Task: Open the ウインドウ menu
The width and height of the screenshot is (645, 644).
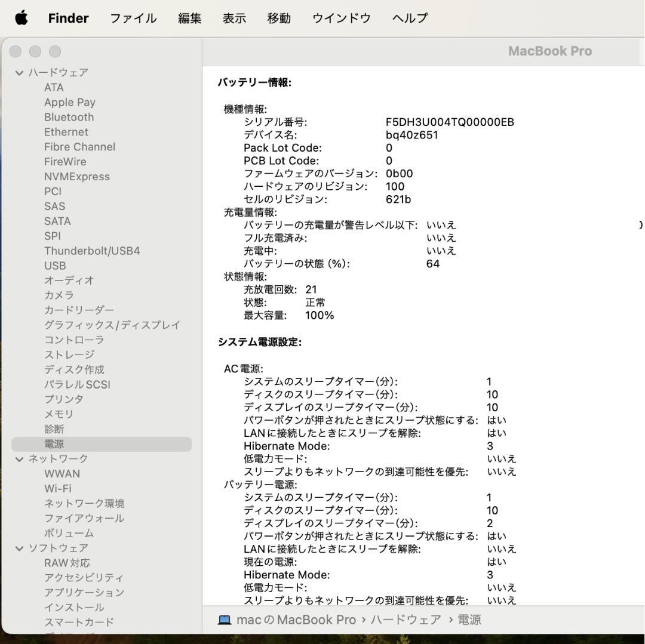Action: [x=340, y=18]
